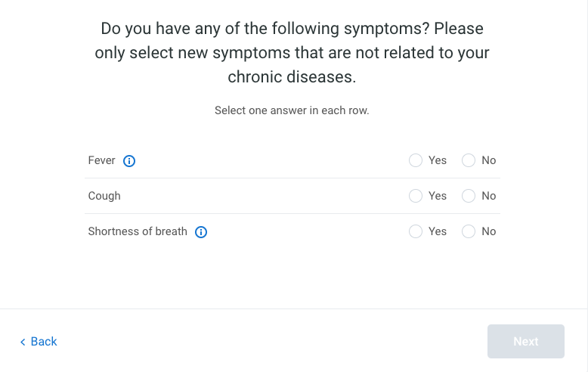Click the word Yes in the Cough row
Screen dimensions: 588x372
tap(438, 196)
